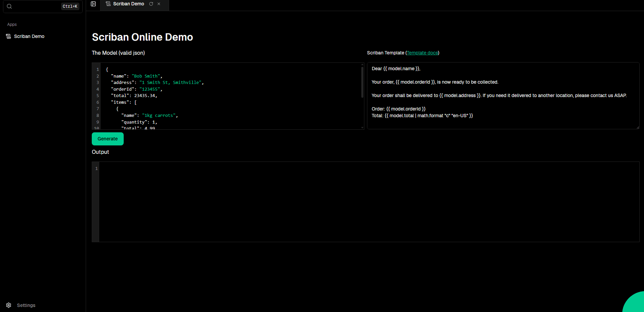The width and height of the screenshot is (644, 312).
Task: Click the down arrow of the model editor scrollbar
Action: [x=362, y=128]
